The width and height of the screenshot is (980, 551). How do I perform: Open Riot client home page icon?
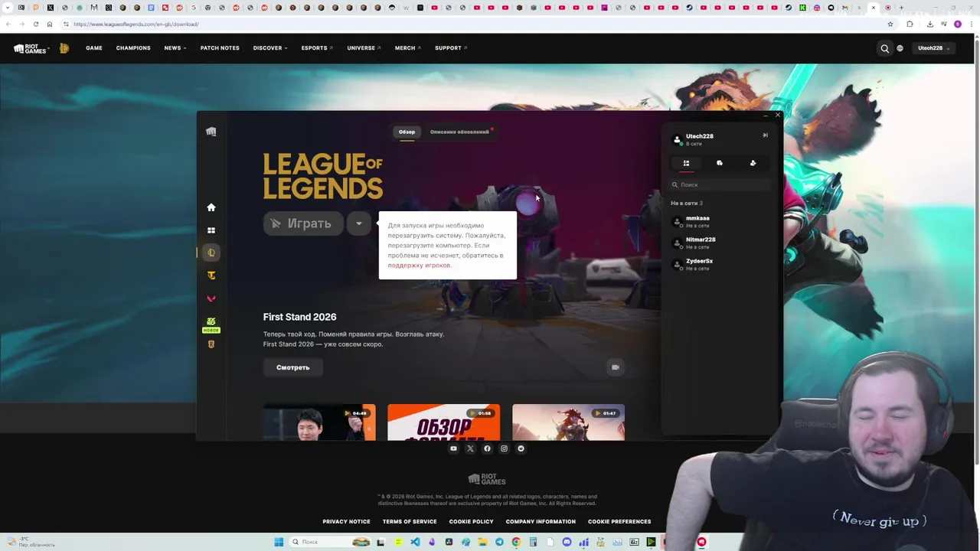pos(211,207)
